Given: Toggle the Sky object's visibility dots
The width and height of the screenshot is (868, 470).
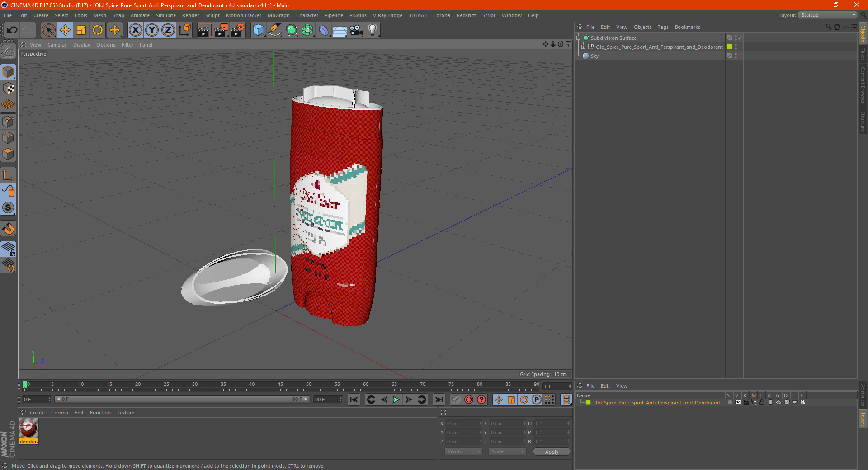Looking at the screenshot, I should click(x=736, y=56).
